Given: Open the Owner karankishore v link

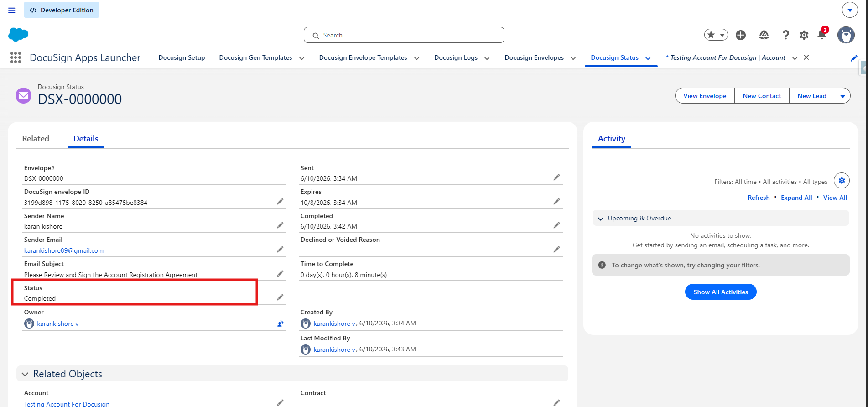Looking at the screenshot, I should [58, 324].
